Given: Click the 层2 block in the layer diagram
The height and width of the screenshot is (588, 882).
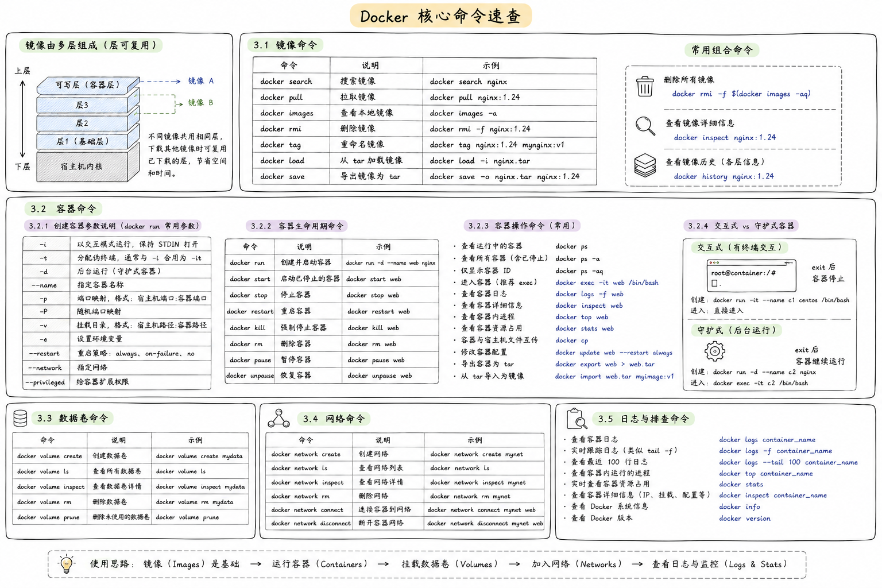Looking at the screenshot, I should [88, 123].
